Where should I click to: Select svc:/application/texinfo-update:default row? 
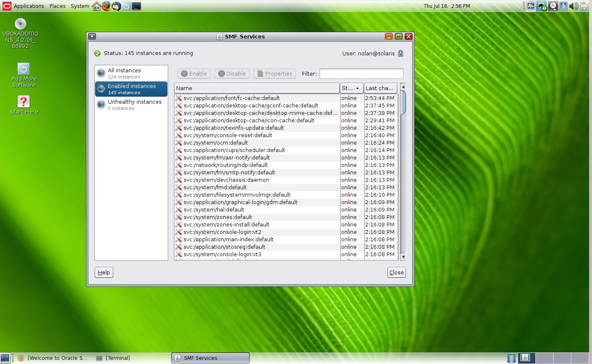click(286, 128)
